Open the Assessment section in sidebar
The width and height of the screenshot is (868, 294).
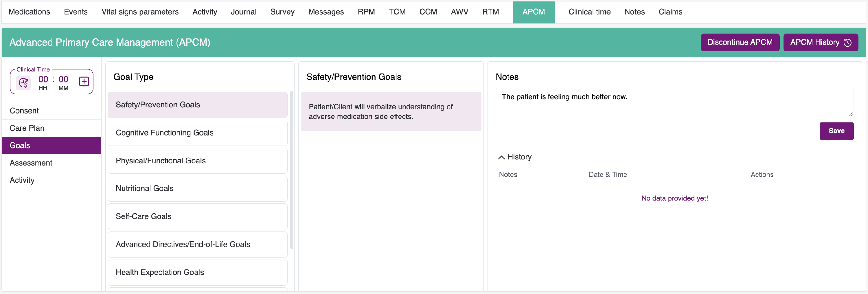click(31, 163)
